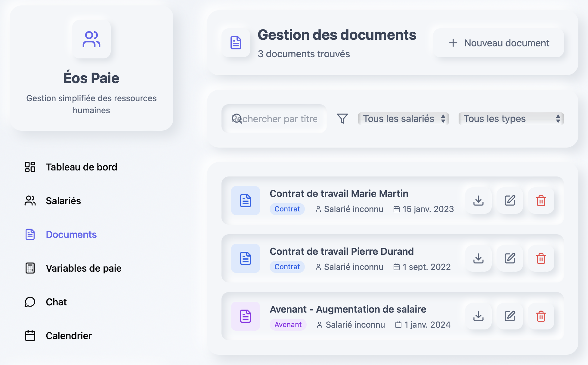Edit Contrat de travail Pierre Durand
588x365 pixels.
tap(510, 258)
